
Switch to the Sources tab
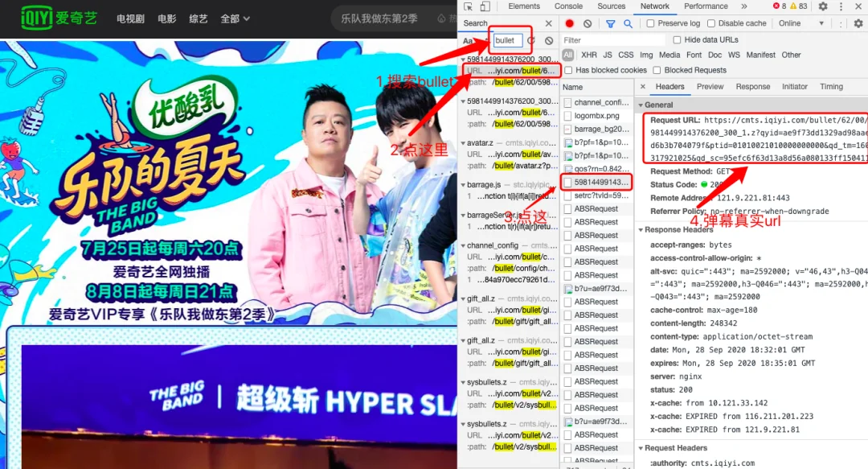(611, 6)
